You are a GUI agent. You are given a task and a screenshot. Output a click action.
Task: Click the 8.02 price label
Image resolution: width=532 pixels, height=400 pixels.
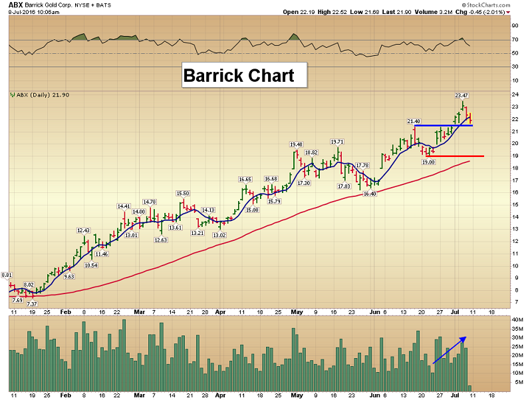29,285
